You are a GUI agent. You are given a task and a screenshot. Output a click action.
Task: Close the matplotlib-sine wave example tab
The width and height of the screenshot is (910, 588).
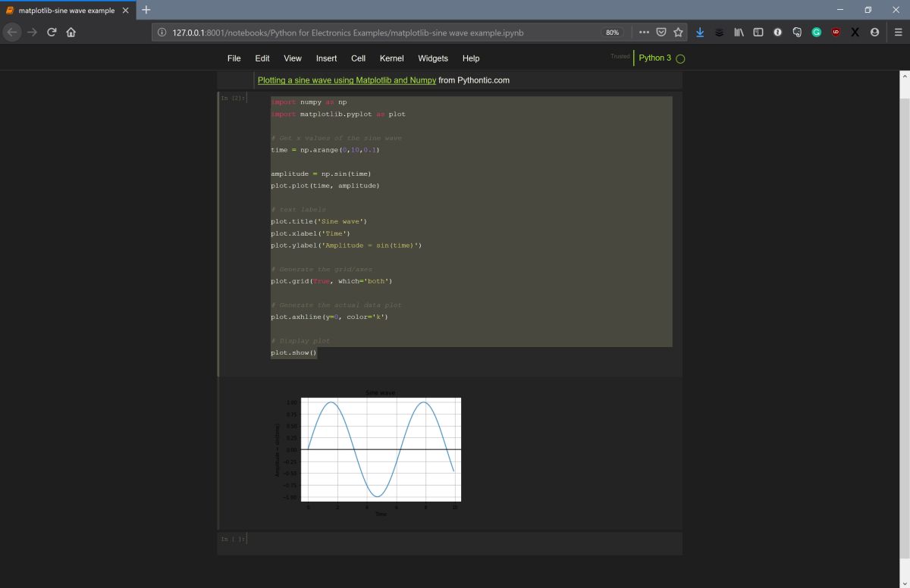(126, 11)
